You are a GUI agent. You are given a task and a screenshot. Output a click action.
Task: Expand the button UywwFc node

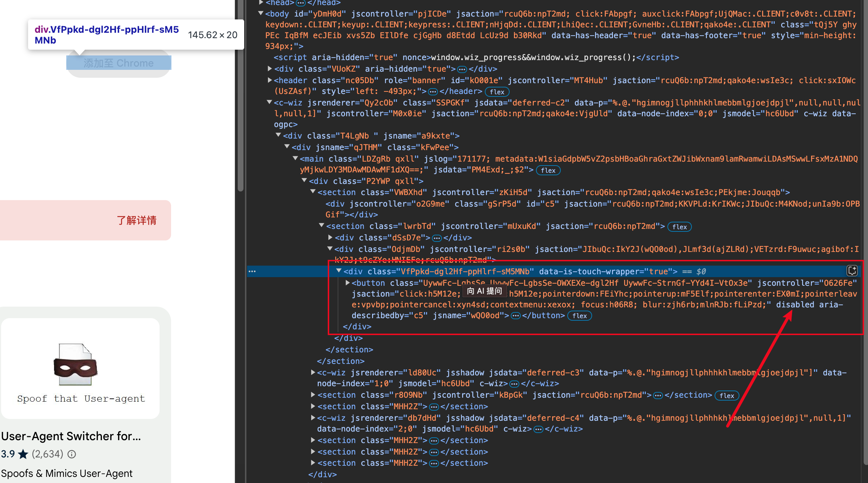(348, 283)
